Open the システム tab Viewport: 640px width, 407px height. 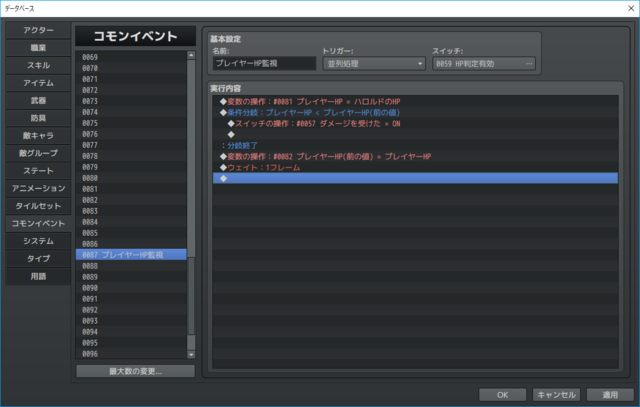(38, 241)
